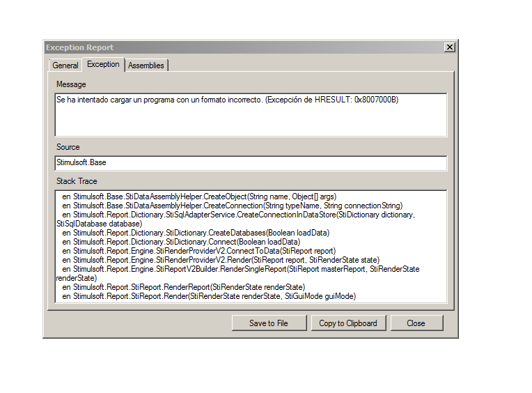Select the stack line with RenderReport(StiRenderState renderState)
This screenshot has height=393, width=532.
[184, 287]
